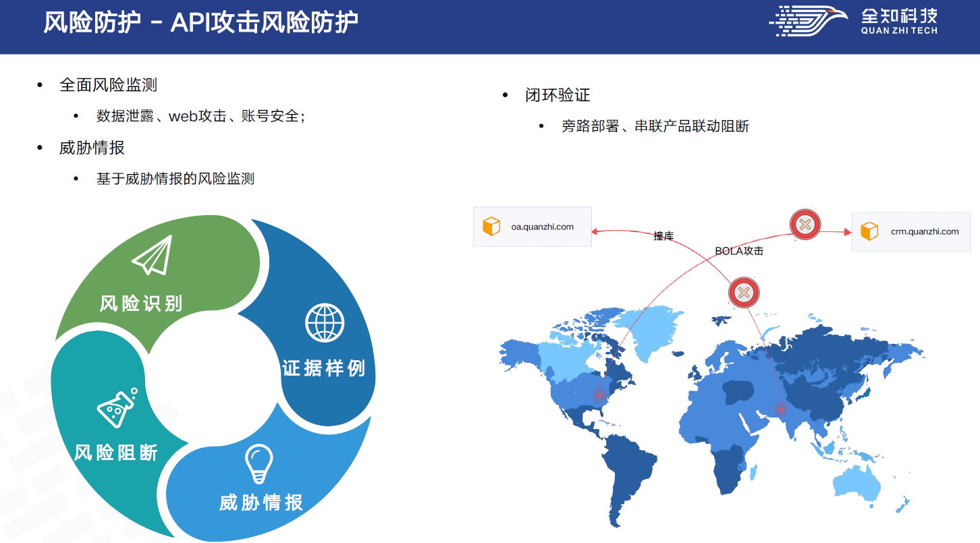This screenshot has width=980, height=543.
Task: Click the crm.quanzhi.com domain text
Action: click(924, 231)
